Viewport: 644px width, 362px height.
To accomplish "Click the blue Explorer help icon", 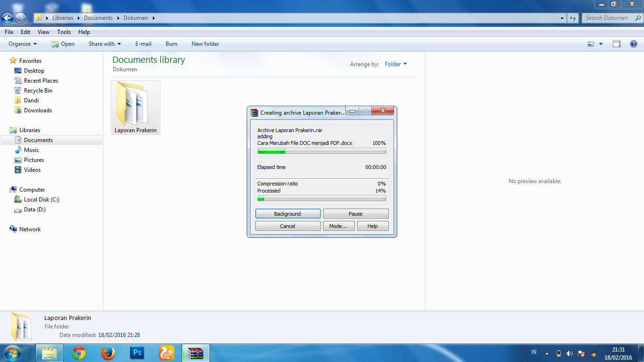I will coord(634,44).
